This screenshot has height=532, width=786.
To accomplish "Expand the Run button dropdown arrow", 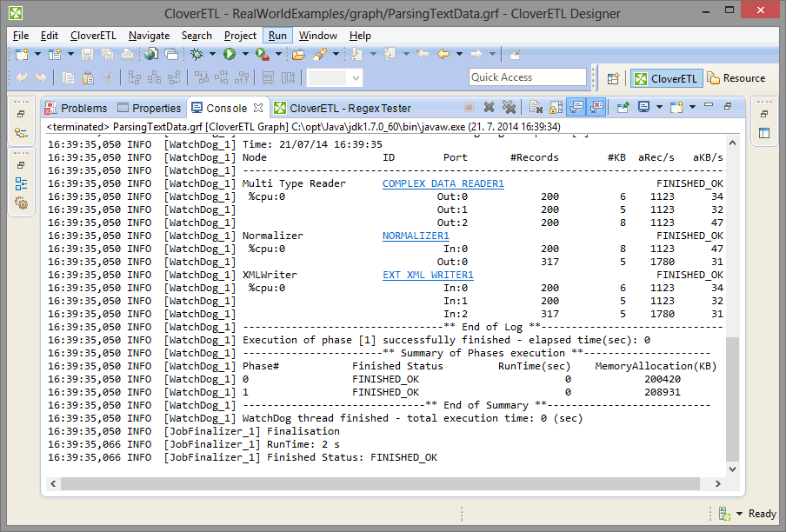I will pos(246,54).
